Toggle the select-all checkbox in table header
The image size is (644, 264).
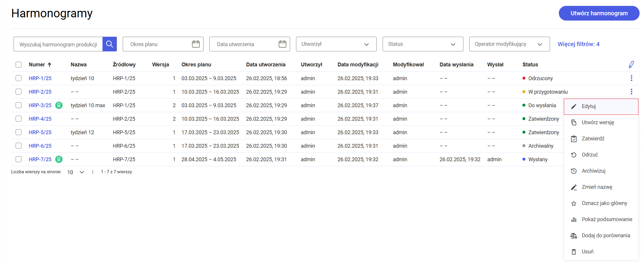tap(19, 65)
